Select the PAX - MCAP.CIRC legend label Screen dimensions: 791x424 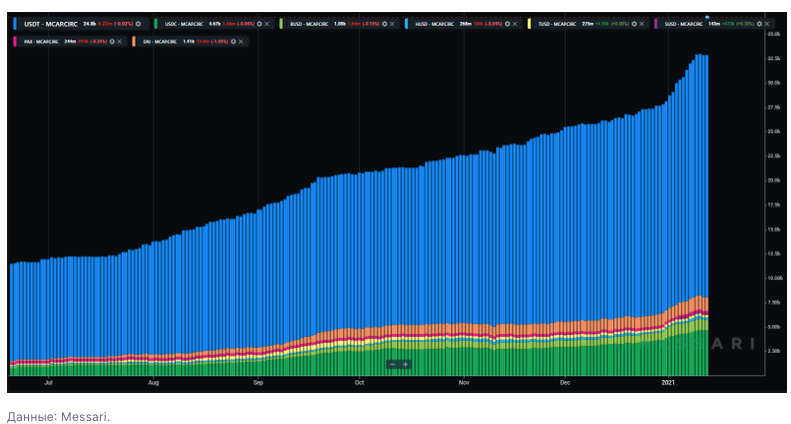point(40,41)
